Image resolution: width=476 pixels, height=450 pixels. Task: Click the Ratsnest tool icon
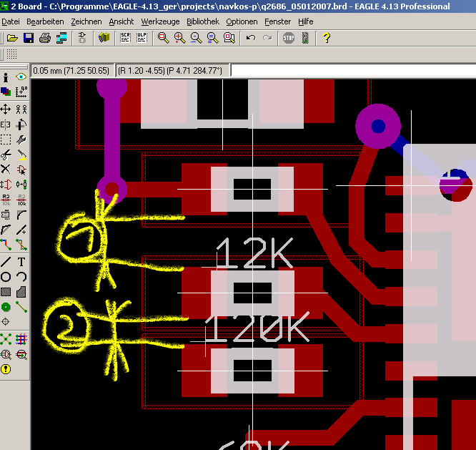pyautogui.click(x=6, y=339)
